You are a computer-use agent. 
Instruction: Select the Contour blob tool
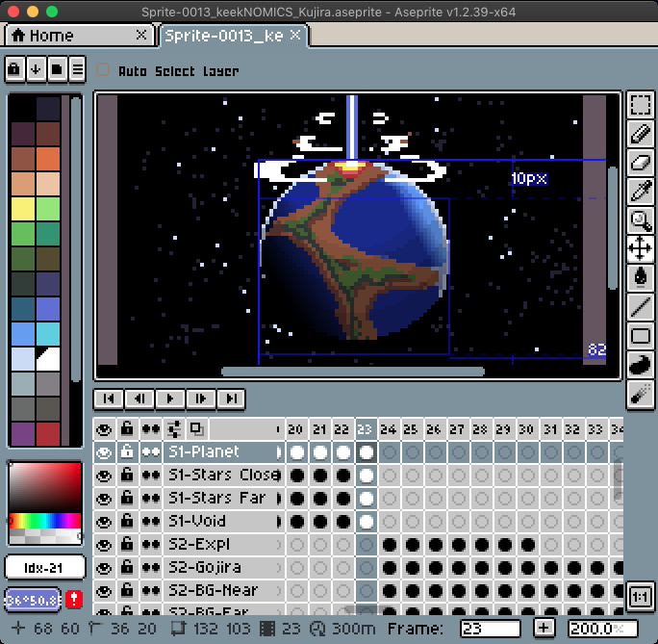[x=640, y=364]
